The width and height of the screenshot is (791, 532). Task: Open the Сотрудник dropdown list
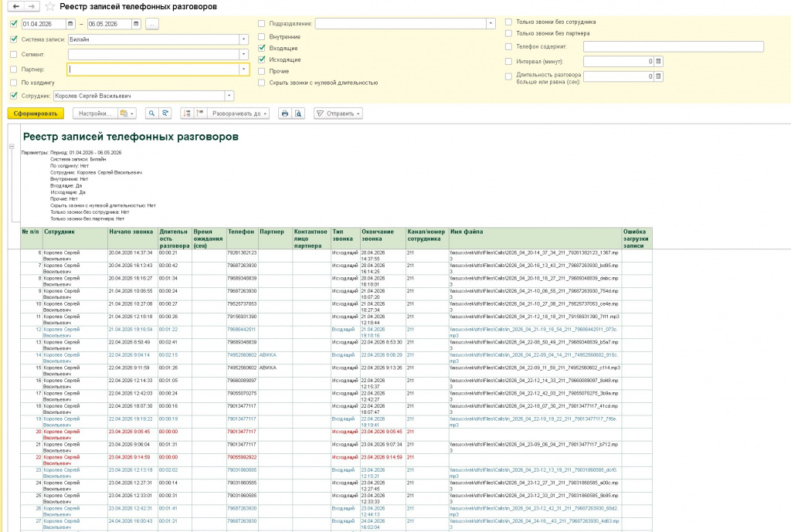(229, 96)
